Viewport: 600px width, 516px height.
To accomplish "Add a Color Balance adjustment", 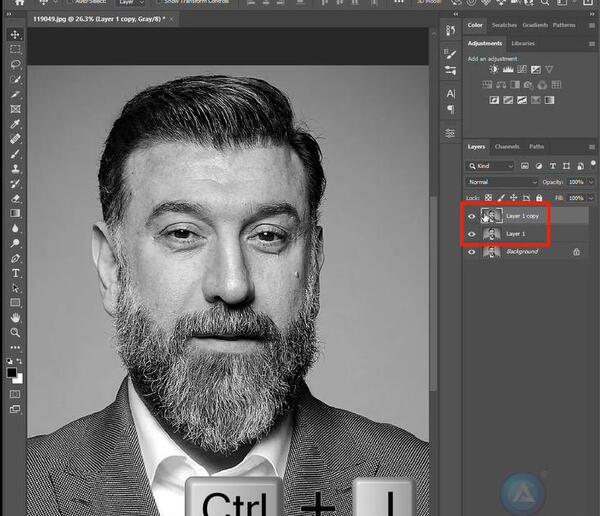I will (x=501, y=85).
